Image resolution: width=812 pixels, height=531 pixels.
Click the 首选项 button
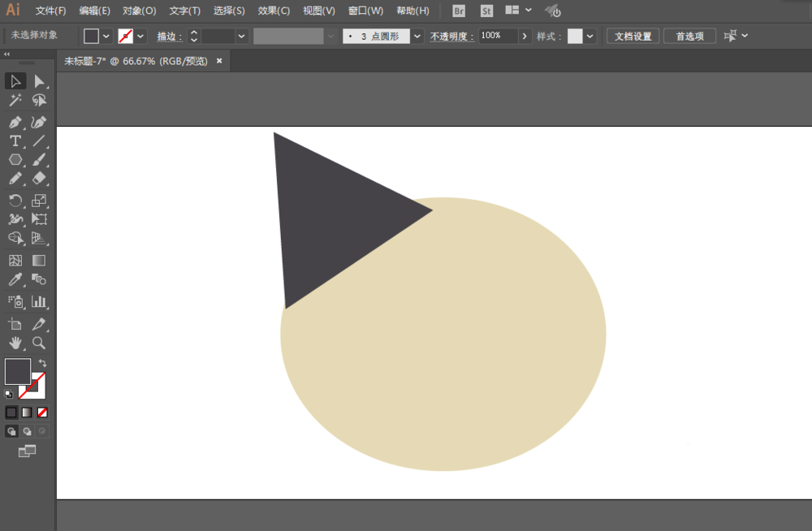click(689, 37)
